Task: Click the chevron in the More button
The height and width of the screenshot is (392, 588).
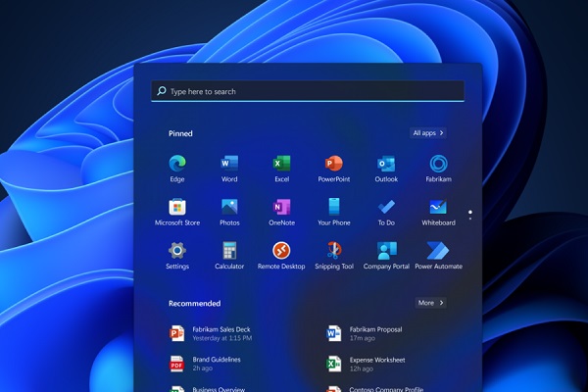Action: (441, 303)
